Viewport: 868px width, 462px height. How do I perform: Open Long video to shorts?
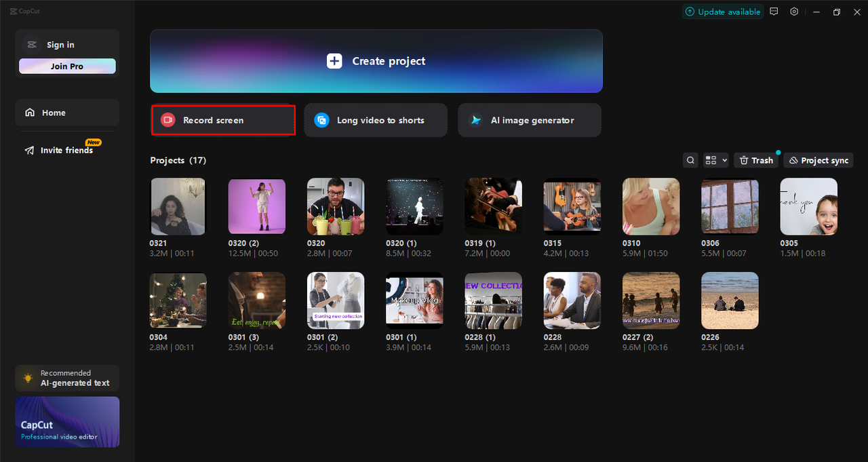pos(375,120)
